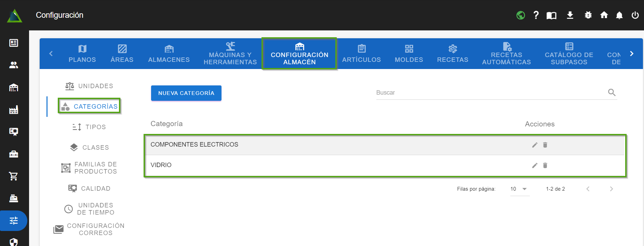This screenshot has width=644, height=246.
Task: Select UNIDADES in the side menu
Action: point(89,86)
